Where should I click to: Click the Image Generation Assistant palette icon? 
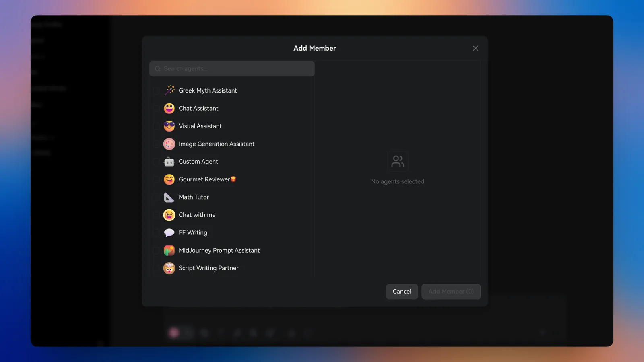169,144
